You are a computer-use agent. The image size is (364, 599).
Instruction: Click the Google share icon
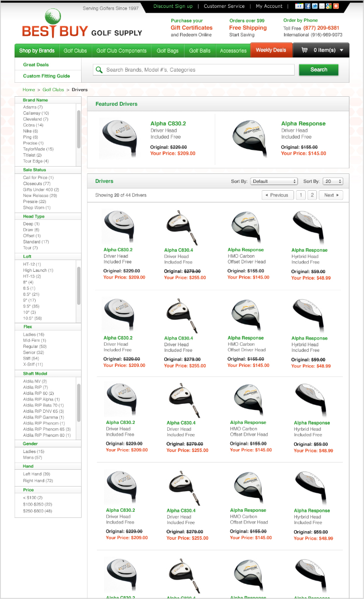point(329,6)
